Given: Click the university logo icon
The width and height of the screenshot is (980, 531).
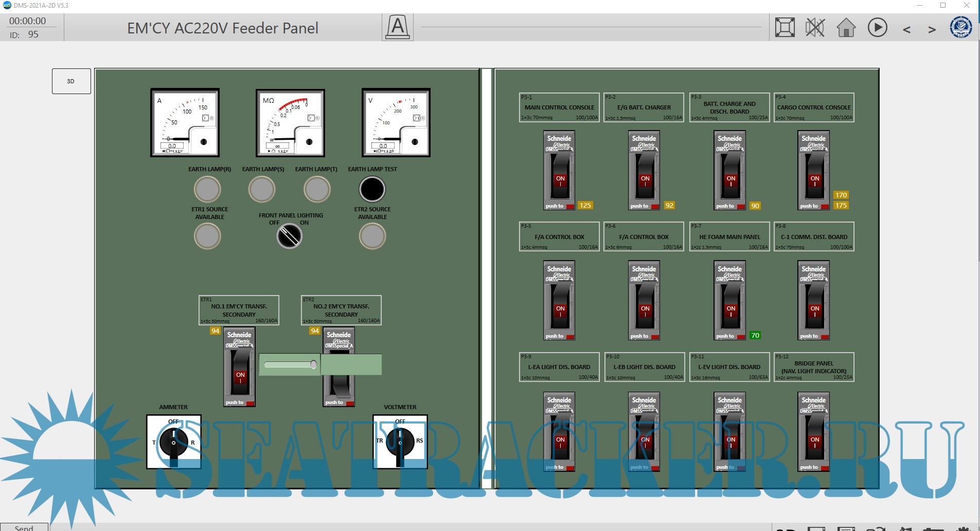Looking at the screenshot, I should [960, 27].
